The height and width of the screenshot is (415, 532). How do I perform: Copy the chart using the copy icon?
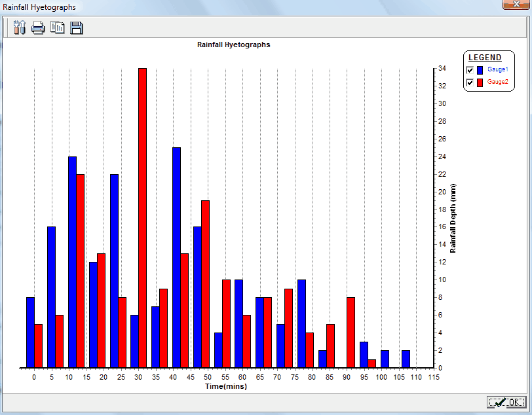(x=58, y=27)
